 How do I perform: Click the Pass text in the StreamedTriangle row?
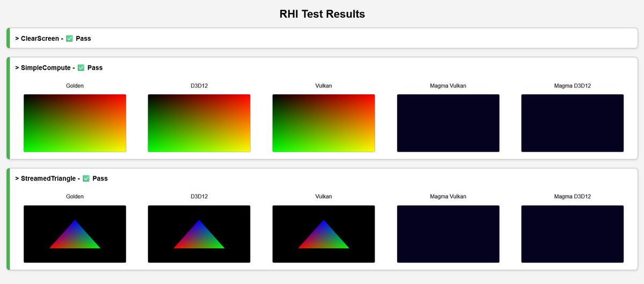click(100, 178)
